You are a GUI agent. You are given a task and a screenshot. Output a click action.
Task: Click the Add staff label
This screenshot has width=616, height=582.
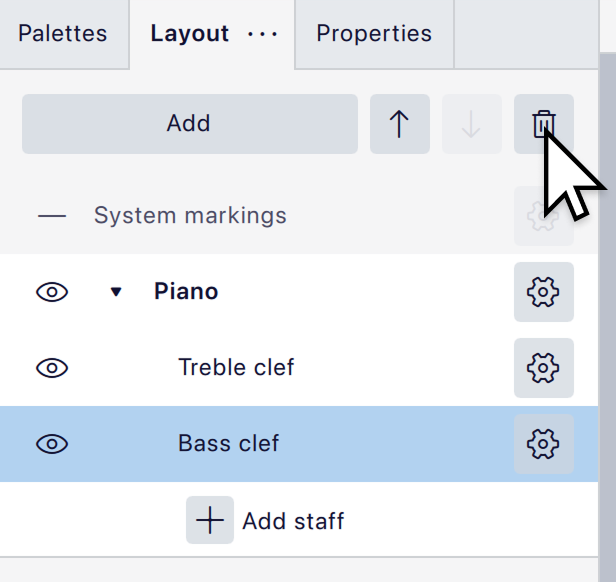(293, 521)
